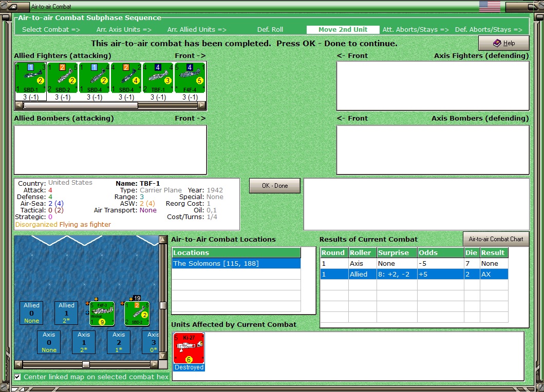Click the Axis 2 1* map marker
544x392 pixels.
(x=119, y=342)
